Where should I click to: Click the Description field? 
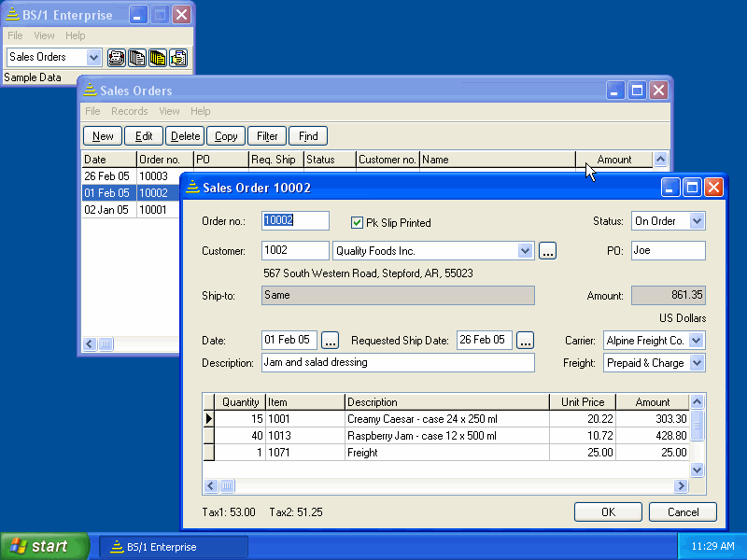398,363
